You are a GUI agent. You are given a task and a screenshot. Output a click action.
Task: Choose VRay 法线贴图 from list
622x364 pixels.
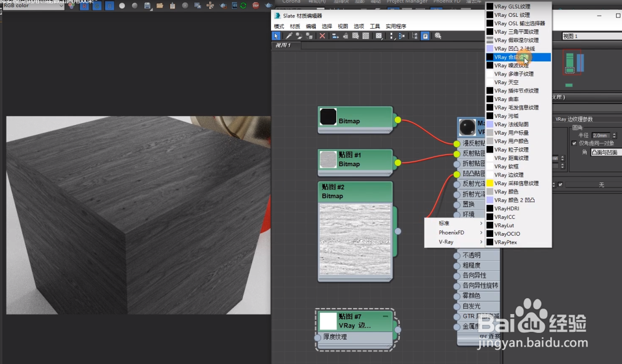(518, 124)
